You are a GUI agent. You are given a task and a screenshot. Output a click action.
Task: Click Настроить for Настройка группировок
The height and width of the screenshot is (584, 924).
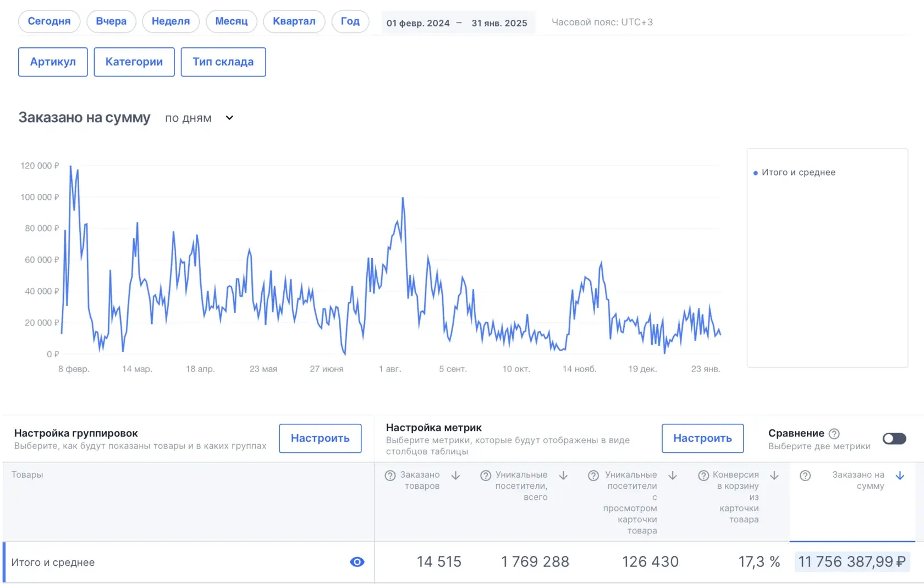(x=320, y=438)
